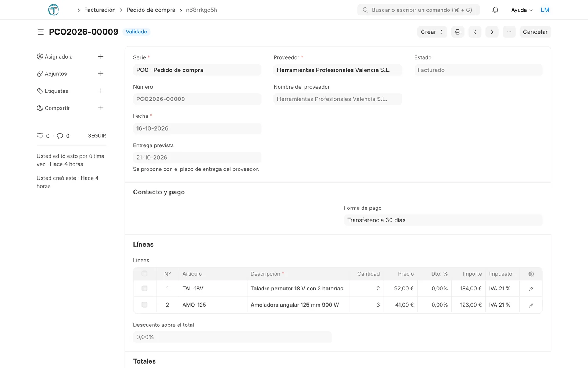
Task: Tick the checkbox for line 2
Action: click(x=144, y=305)
